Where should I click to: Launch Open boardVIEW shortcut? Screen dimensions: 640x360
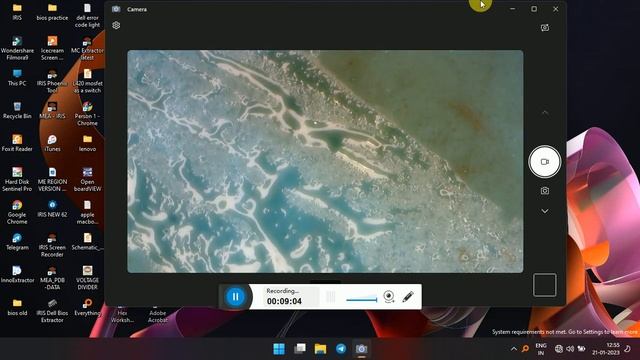tap(87, 180)
